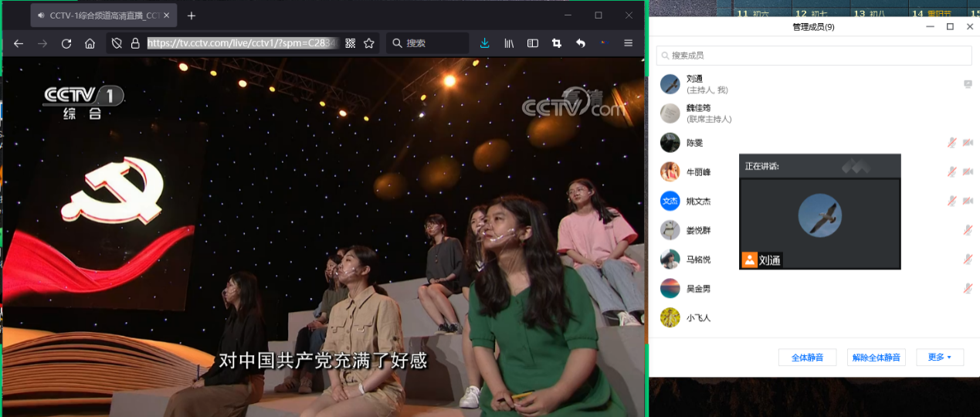
Task: Click the 搜索 browser search box
Action: [427, 43]
